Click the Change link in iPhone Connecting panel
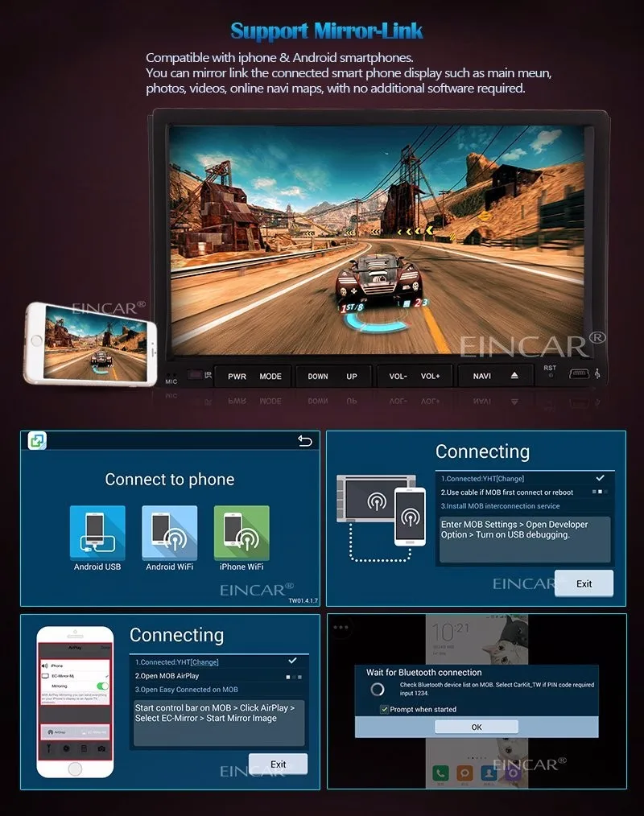Viewport: 644px width, 816px height. click(204, 662)
